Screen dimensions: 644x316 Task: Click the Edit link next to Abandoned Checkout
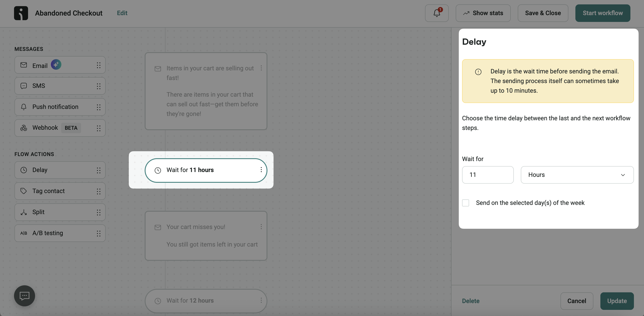(x=122, y=13)
